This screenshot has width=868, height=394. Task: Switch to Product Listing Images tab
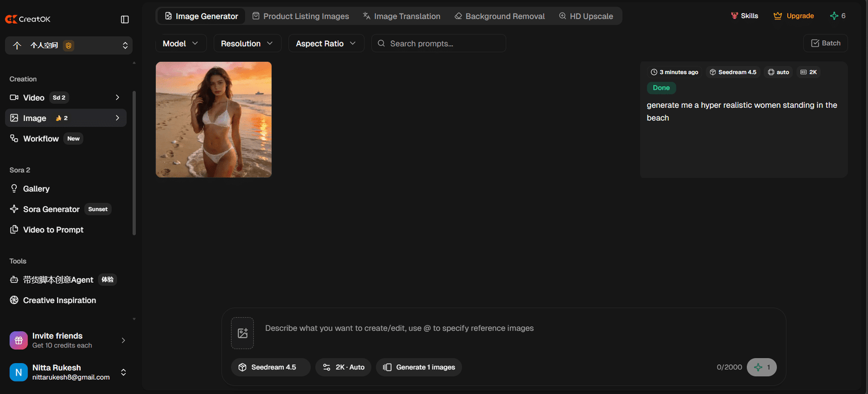point(301,16)
